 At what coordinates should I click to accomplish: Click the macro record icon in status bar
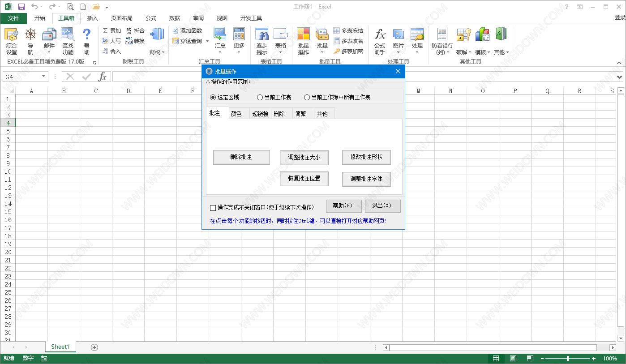44,359
